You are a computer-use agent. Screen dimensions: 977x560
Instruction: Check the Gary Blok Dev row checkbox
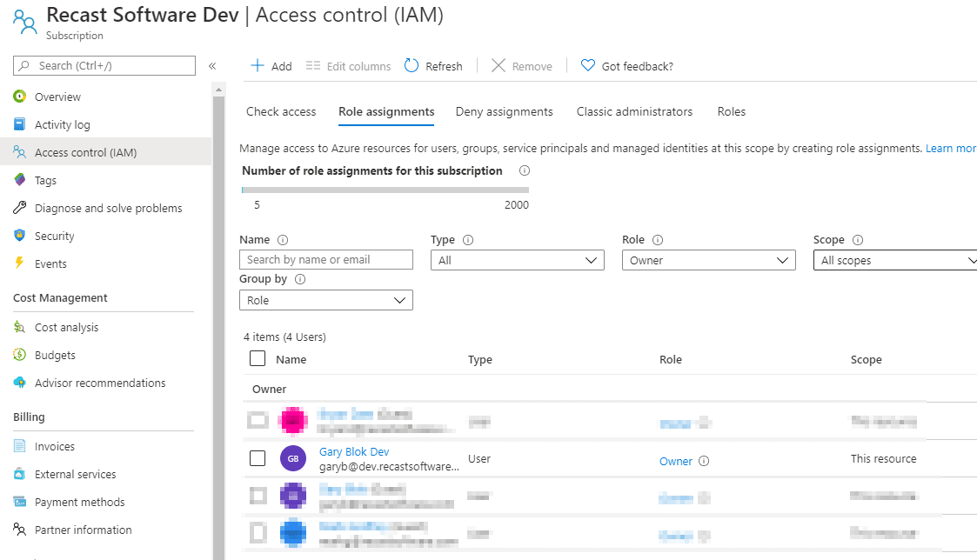coord(258,458)
